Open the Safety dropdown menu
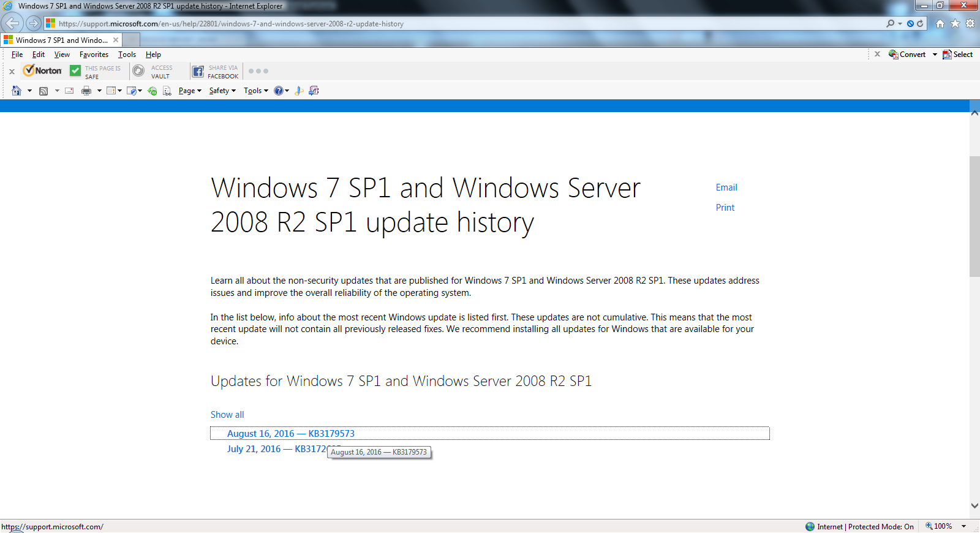The image size is (980, 533). [x=222, y=91]
